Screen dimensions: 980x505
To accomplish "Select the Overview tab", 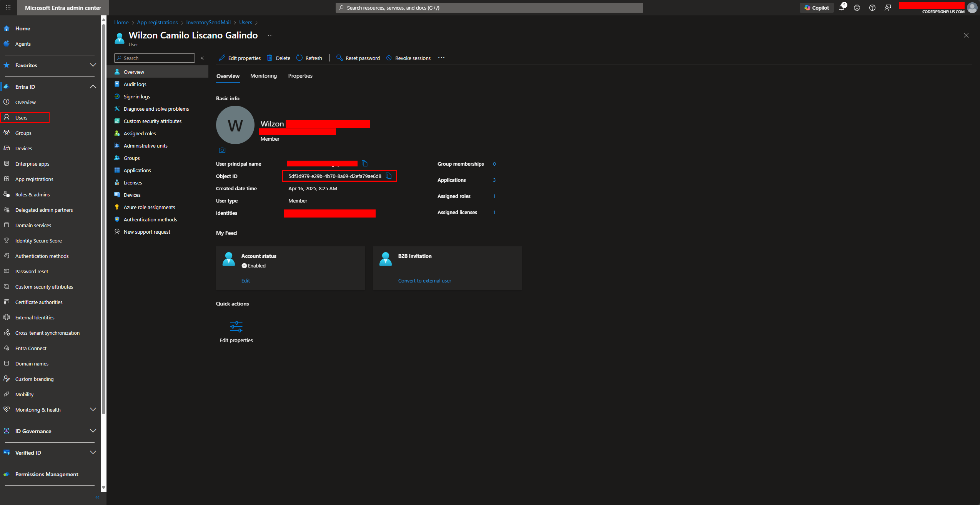I will click(x=228, y=76).
